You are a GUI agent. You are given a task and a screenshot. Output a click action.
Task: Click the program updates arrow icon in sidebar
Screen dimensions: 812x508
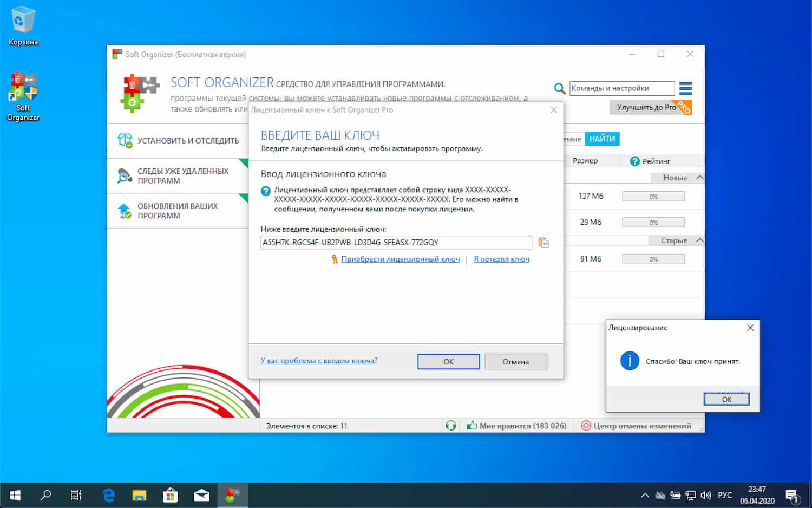click(x=125, y=211)
